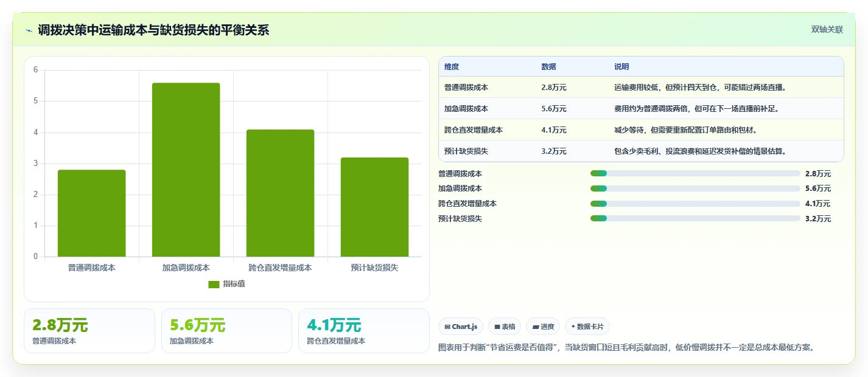Select the 数据卡片 tag chip
This screenshot has width=868, height=377.
tap(587, 327)
